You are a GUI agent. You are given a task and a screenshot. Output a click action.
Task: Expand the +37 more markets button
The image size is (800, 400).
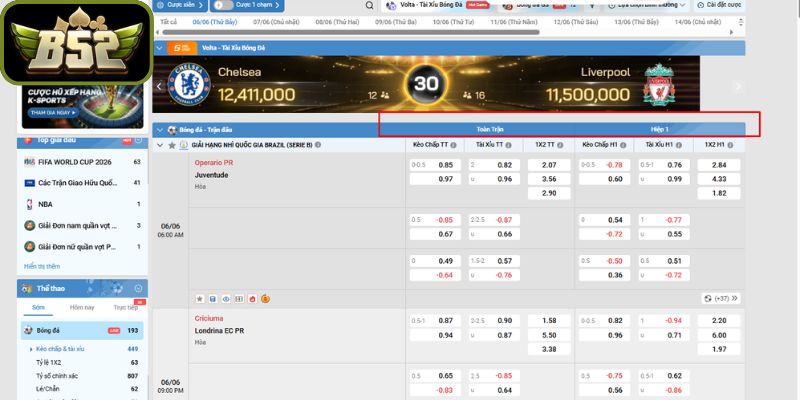click(721, 298)
